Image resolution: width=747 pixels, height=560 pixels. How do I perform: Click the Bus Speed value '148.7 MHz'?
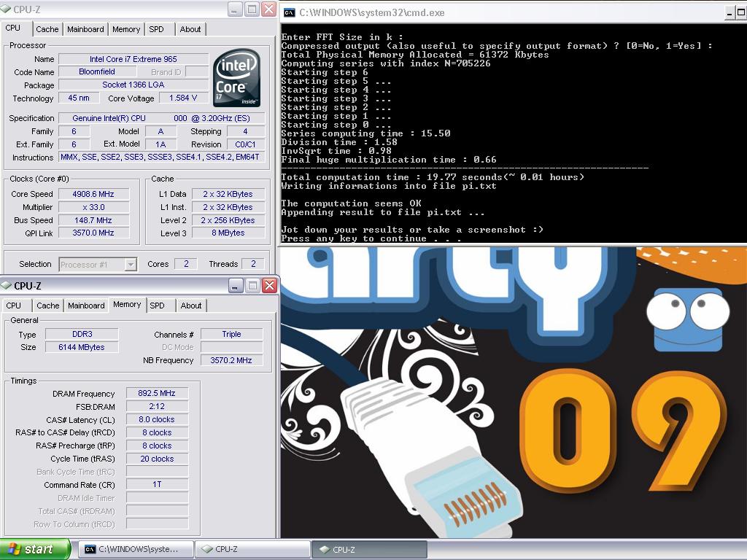coord(93,220)
